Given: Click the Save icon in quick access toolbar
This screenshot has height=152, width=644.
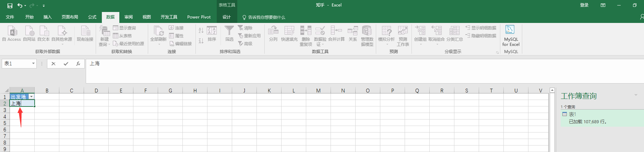Looking at the screenshot, I should pyautogui.click(x=10, y=5).
